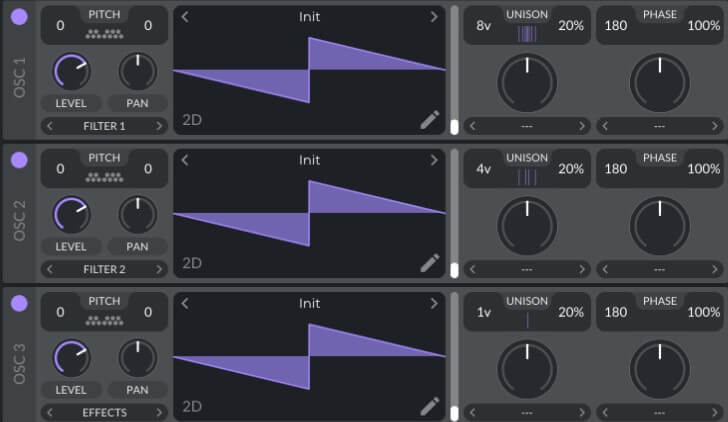Open the FILTER 2 destination selector
Screen dimensions: 728x422
pyautogui.click(x=104, y=269)
